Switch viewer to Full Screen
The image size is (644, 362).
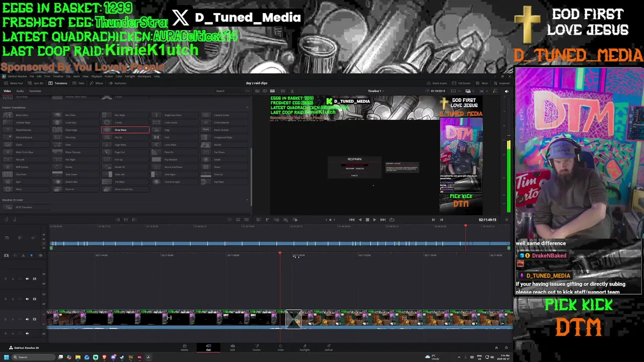click(462, 83)
